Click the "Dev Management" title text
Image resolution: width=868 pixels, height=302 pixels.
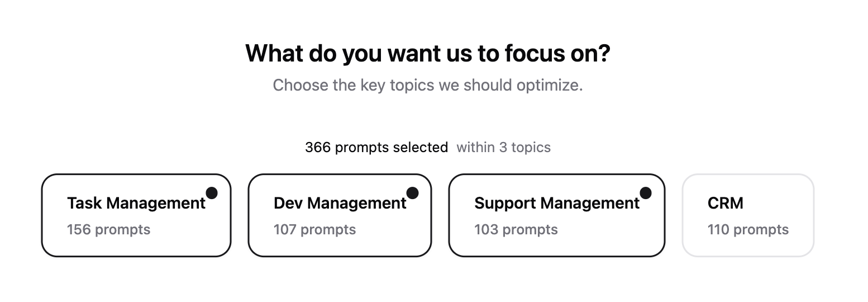point(340,203)
